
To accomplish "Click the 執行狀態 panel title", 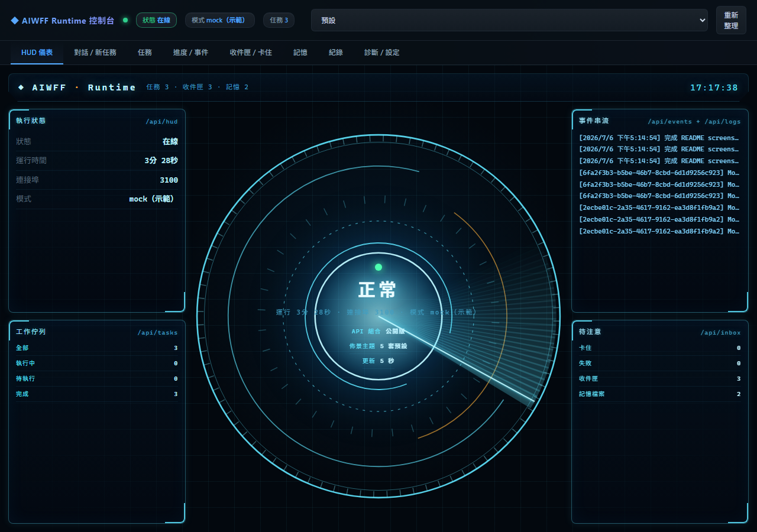I will tap(31, 121).
